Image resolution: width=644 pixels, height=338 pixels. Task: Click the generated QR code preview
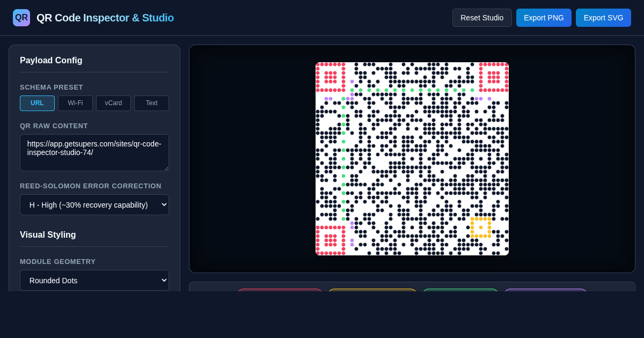(x=412, y=159)
